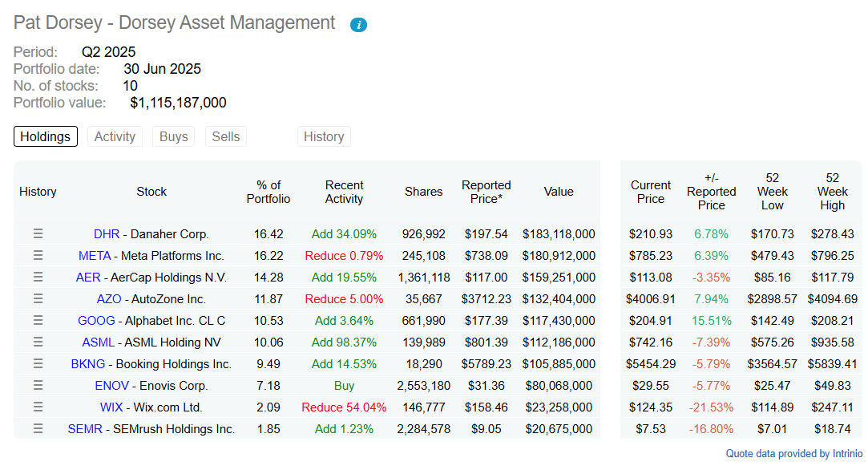
Task: Click the % of Portfolio column header
Action: pos(268,192)
